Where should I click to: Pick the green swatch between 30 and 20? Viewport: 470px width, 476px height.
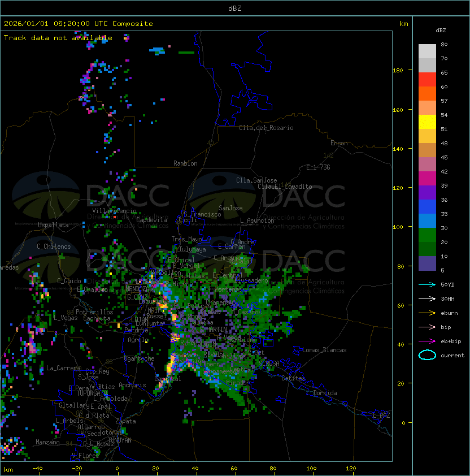tap(427, 235)
